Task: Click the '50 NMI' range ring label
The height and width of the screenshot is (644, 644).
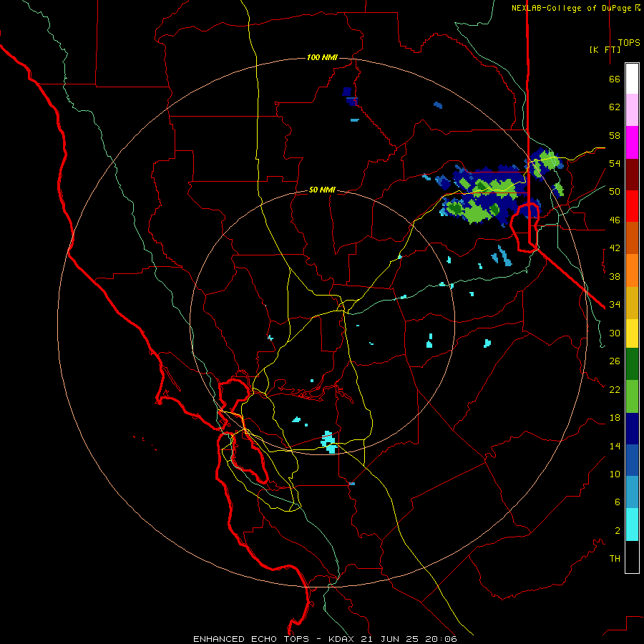Action: (322, 190)
